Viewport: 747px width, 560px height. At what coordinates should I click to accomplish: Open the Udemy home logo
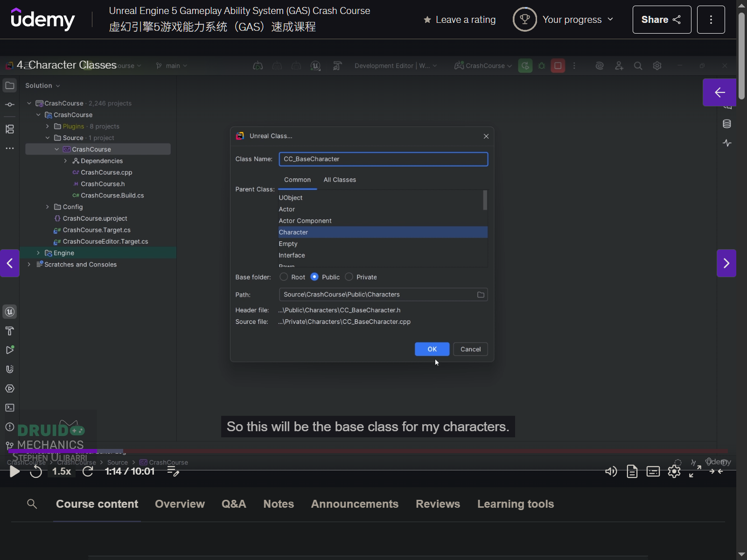(x=42, y=19)
